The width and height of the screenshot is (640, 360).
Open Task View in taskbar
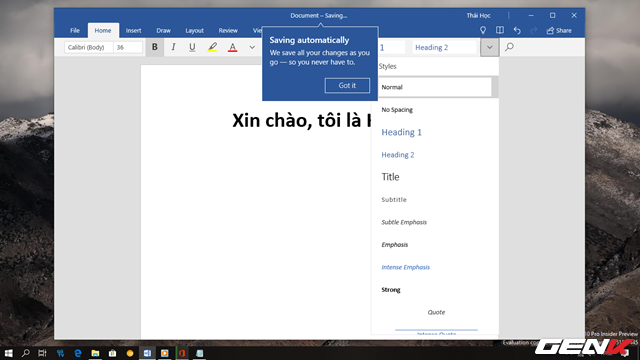(42, 353)
